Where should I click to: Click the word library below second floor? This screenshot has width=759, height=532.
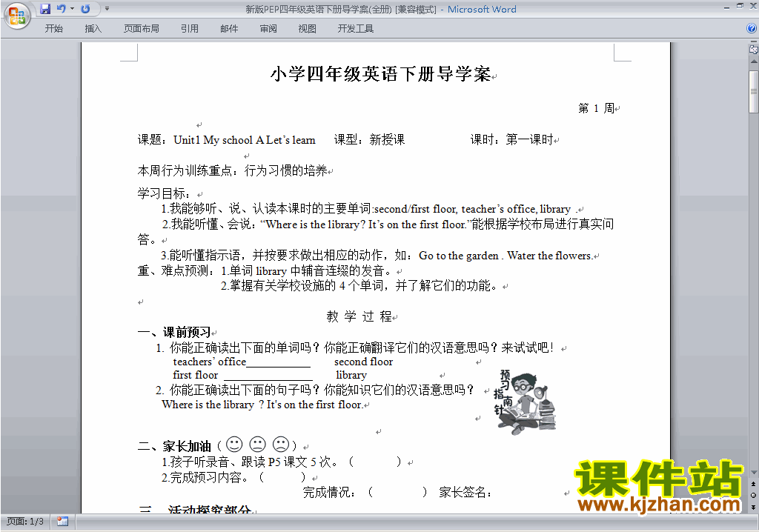click(x=351, y=375)
